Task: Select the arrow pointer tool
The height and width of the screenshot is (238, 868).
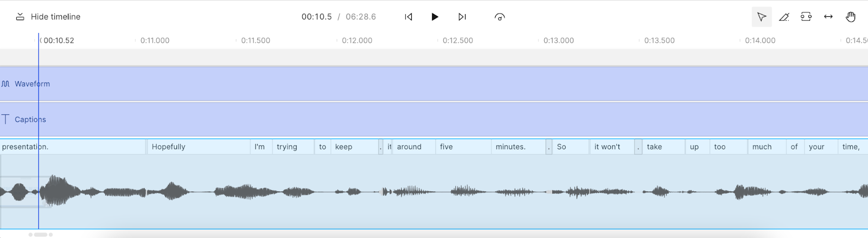Action: point(762,17)
